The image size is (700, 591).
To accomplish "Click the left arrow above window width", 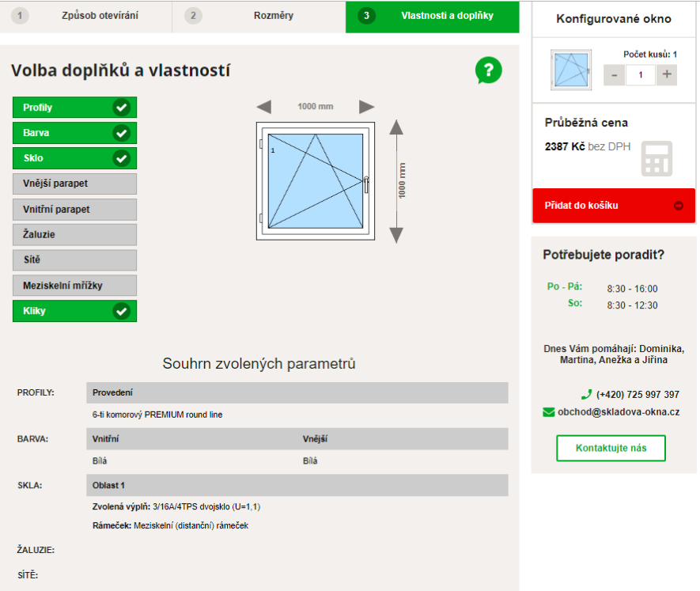I will coord(264,107).
